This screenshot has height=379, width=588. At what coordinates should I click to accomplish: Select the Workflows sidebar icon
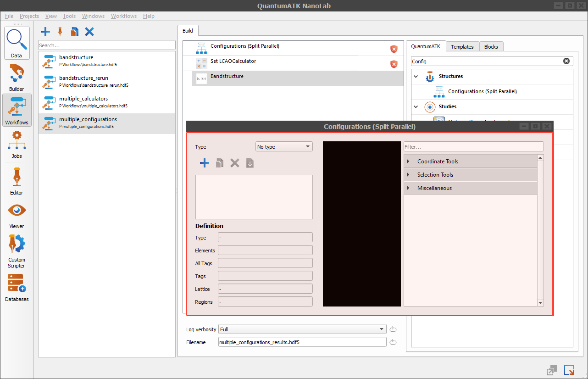click(x=17, y=110)
